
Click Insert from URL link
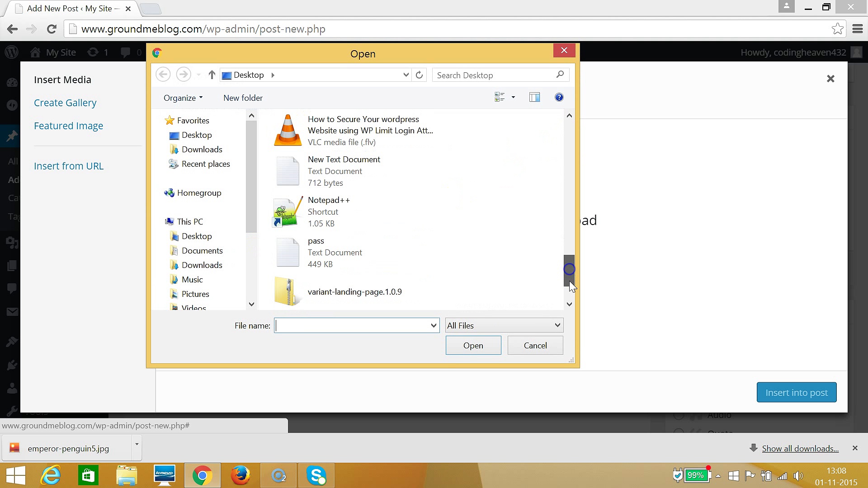(x=69, y=166)
